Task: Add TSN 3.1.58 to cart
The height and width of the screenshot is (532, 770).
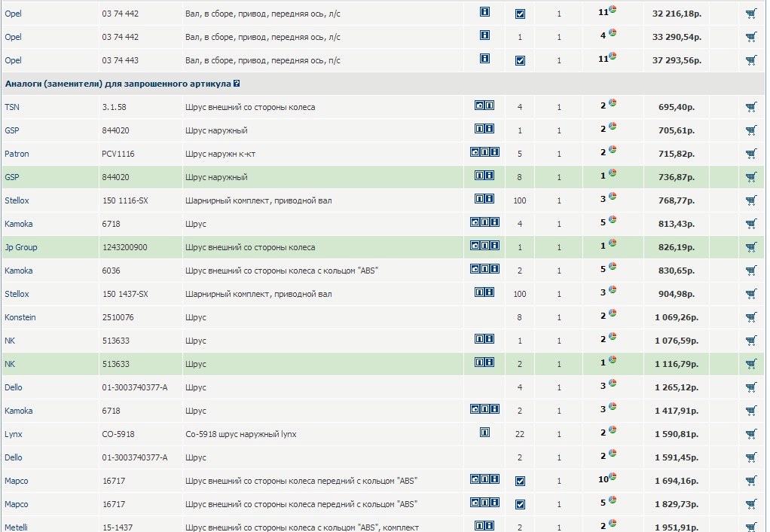Action: coord(751,107)
